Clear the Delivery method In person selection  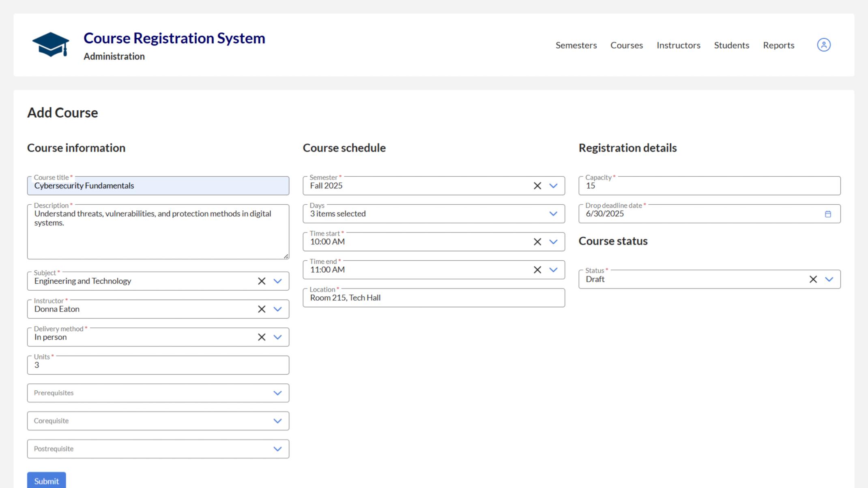click(262, 337)
